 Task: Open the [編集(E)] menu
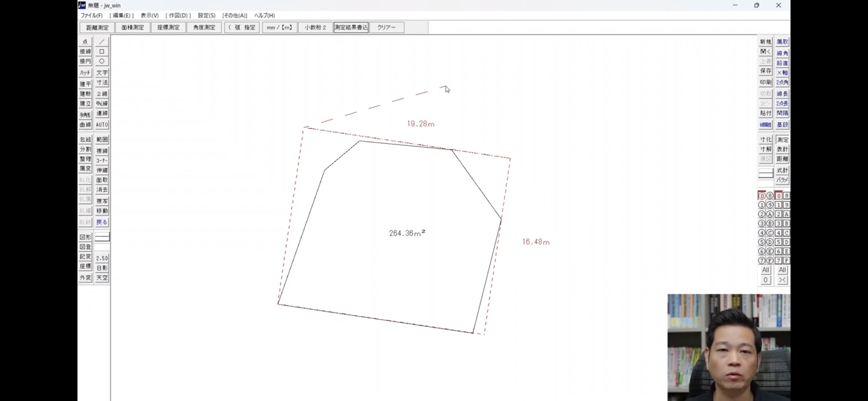click(x=121, y=15)
